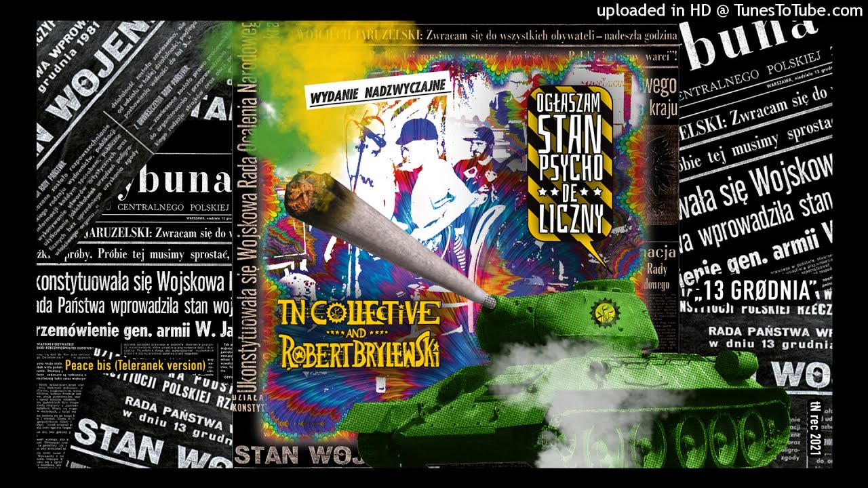Image resolution: width=868 pixels, height=488 pixels.
Task: Click the center album cover artwork
Action: 456,243
